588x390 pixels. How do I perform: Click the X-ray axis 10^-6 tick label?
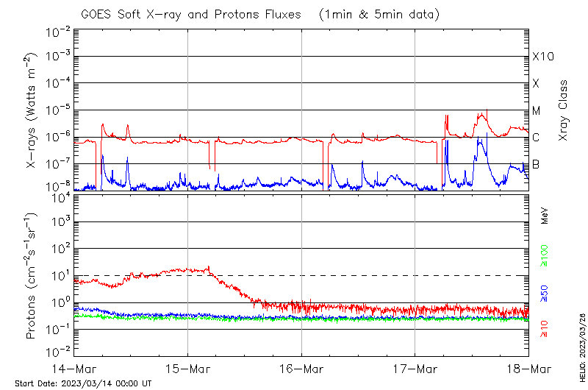[58, 137]
